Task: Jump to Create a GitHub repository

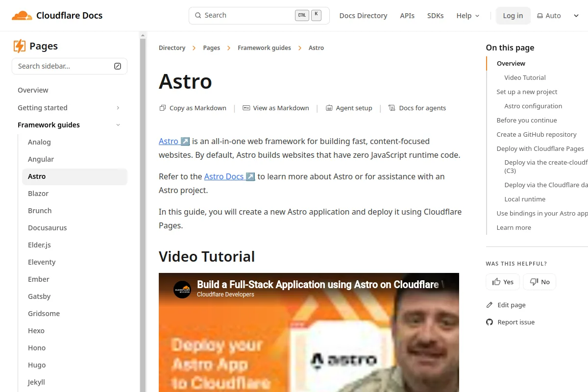Action: (x=537, y=134)
